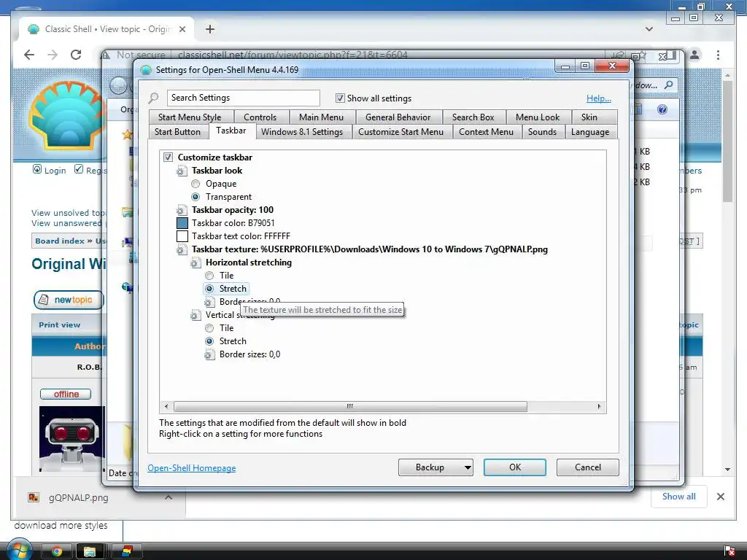The width and height of the screenshot is (747, 560).
Task: Click the Explorer search magnifier icon
Action: coord(669,85)
